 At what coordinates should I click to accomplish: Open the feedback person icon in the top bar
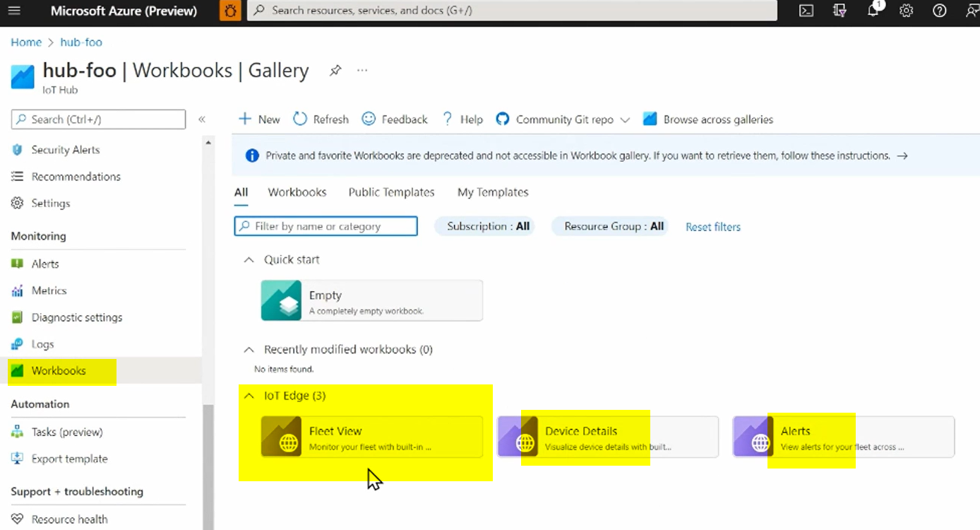point(972,11)
